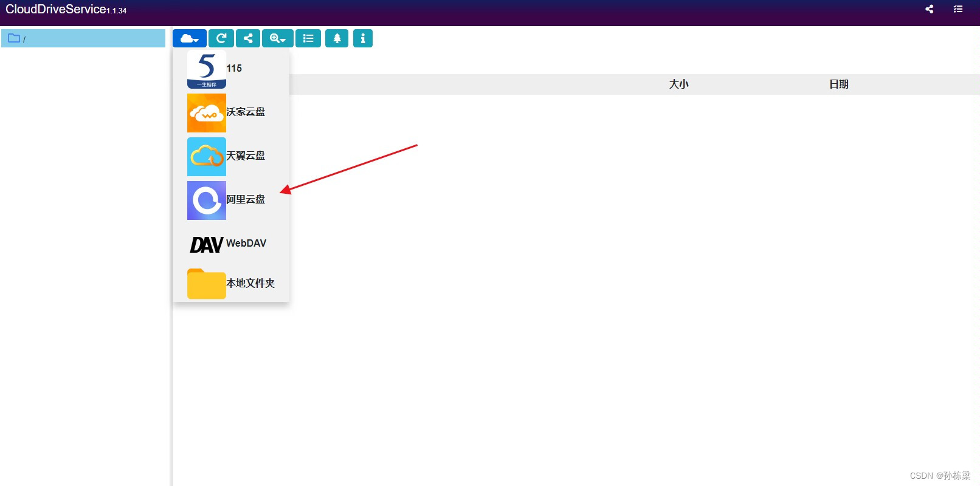Viewport: 980px width, 486px height.
Task: Open the add cloud drive dropdown button
Action: (190, 38)
